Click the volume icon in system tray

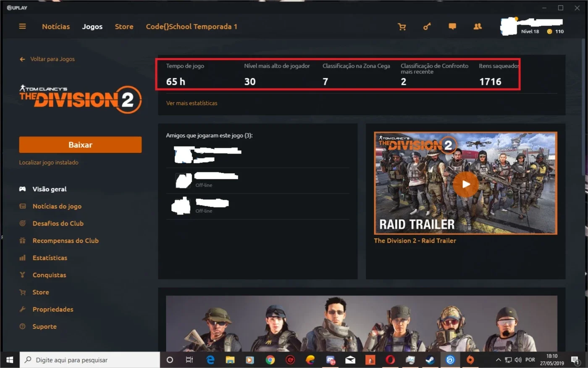coord(518,360)
